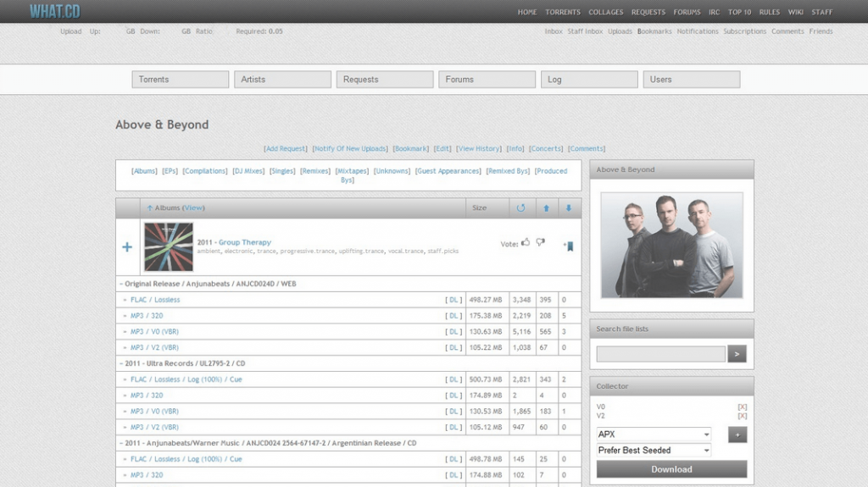The image size is (868, 487).
Task: Open the Friends link
Action: [821, 31]
